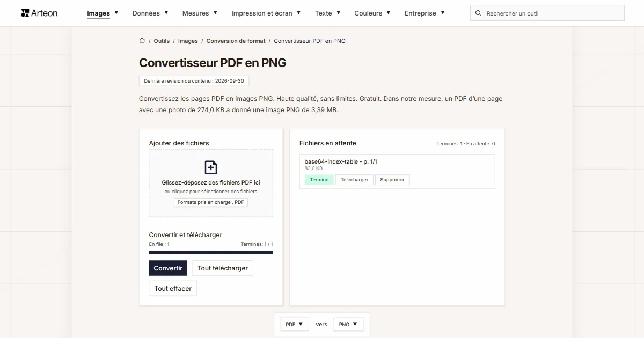The width and height of the screenshot is (644, 338).
Task: Expand the Impression et écran arrow
Action: 298,13
